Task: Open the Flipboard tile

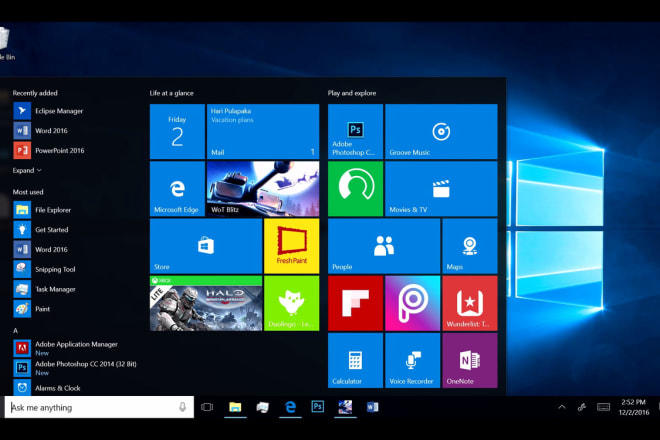Action: coord(356,303)
